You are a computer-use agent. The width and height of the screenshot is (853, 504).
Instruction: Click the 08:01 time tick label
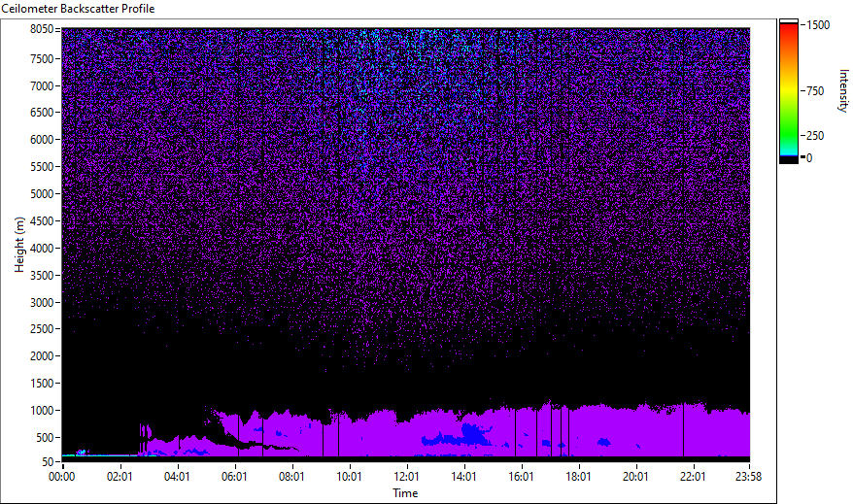(x=291, y=477)
